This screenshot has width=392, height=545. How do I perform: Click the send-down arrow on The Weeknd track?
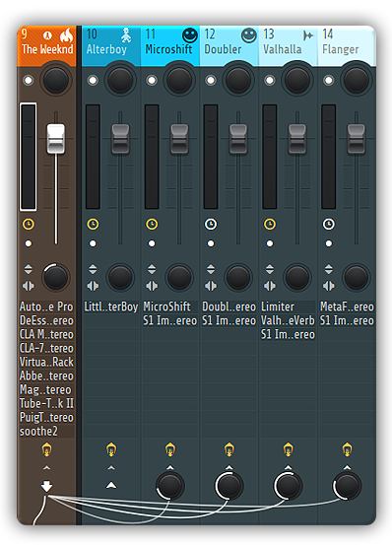click(x=46, y=486)
